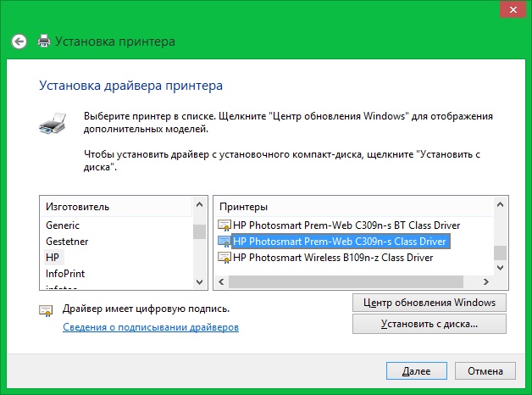This screenshot has height=395, width=532.
Task: Click the icon of the C309n-s BT driver
Action: coord(224,225)
